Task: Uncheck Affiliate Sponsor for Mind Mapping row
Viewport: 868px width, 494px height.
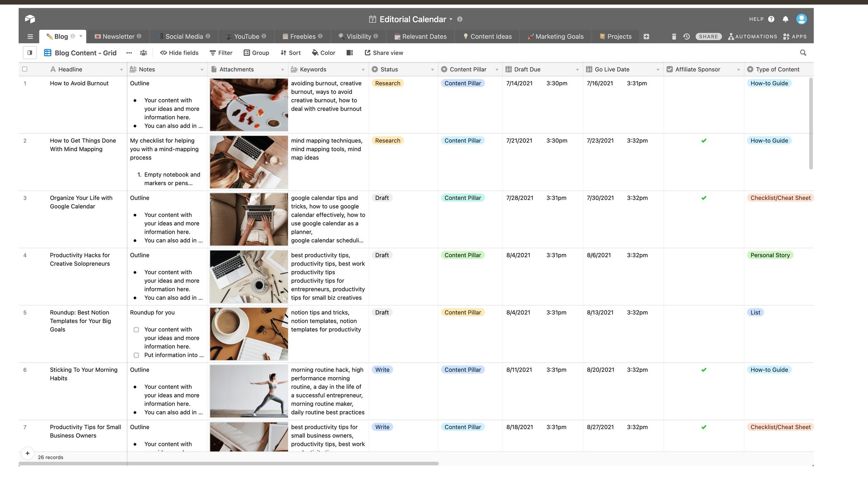Action: 704,141
